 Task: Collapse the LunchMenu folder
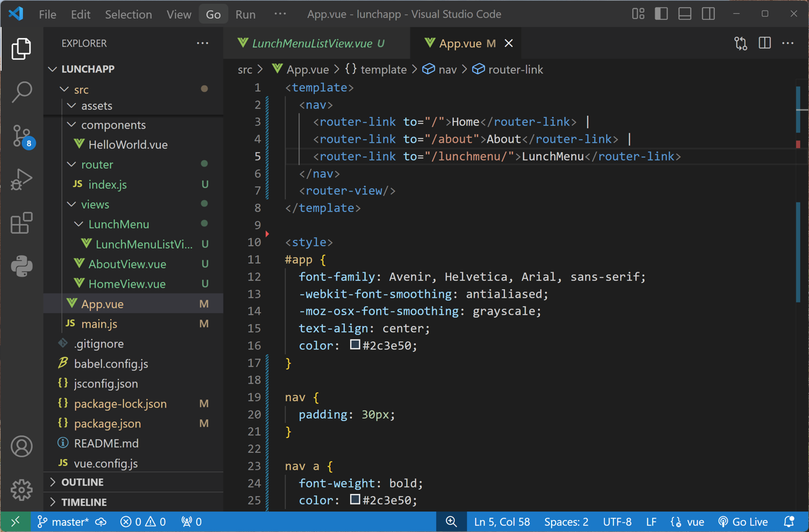(x=134, y=224)
